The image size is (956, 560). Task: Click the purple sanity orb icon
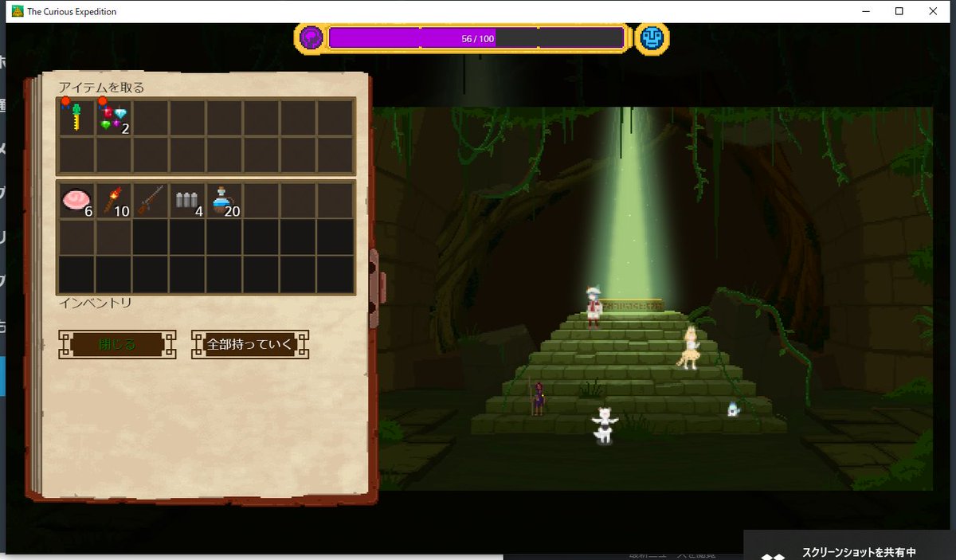[311, 37]
